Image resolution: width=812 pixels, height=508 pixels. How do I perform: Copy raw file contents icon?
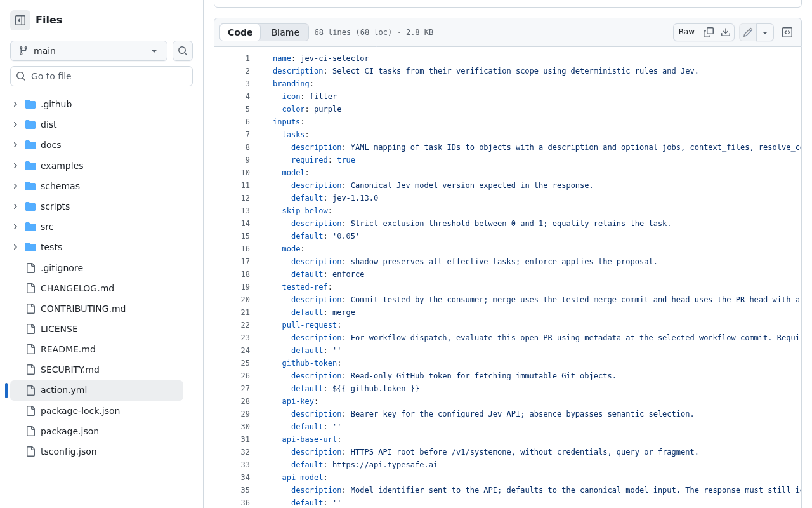(x=709, y=32)
